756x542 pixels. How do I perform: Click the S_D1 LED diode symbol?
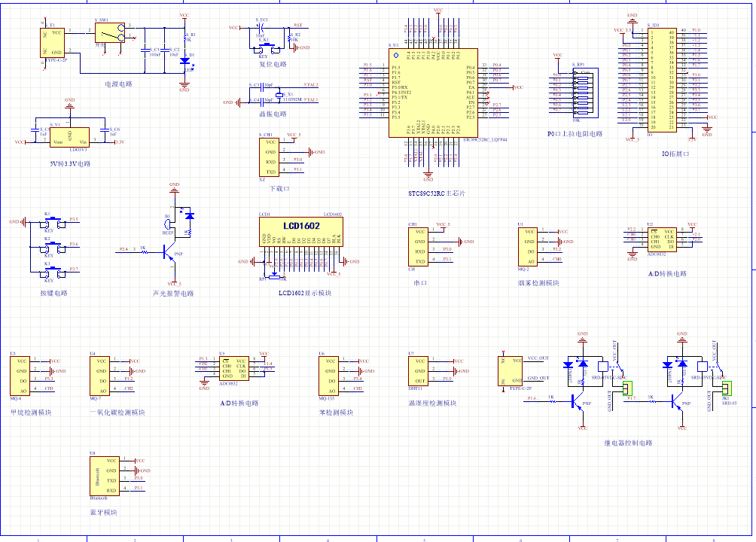pos(184,59)
